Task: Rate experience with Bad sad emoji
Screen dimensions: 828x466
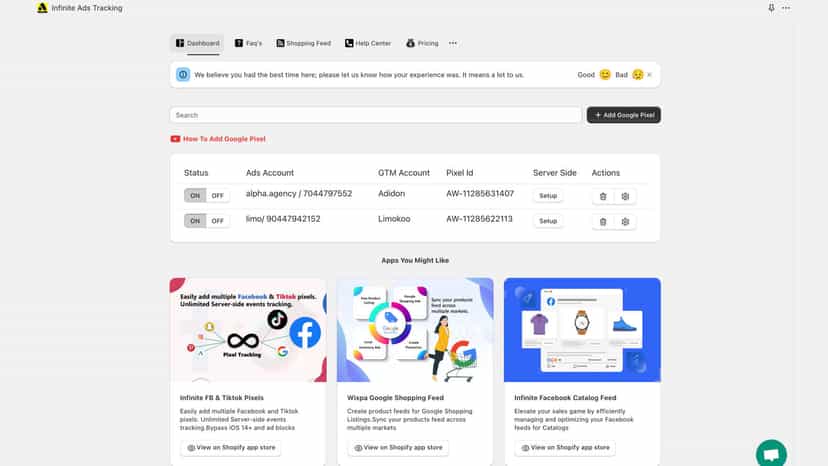Action: pos(637,74)
